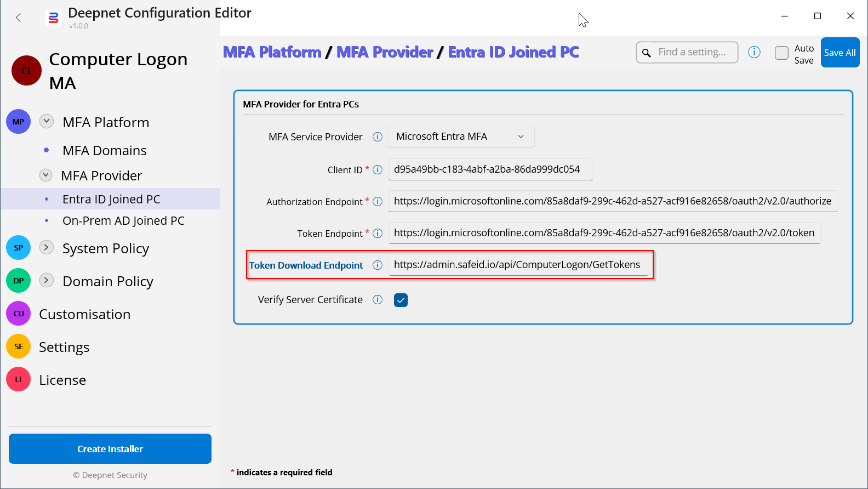Click the CU Customisation circle icon
Viewport: 868px width, 489px height.
tap(19, 314)
